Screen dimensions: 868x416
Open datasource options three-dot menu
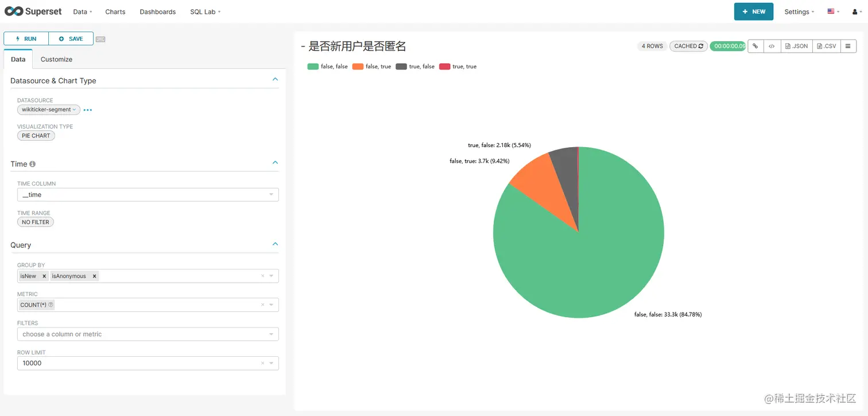click(88, 110)
